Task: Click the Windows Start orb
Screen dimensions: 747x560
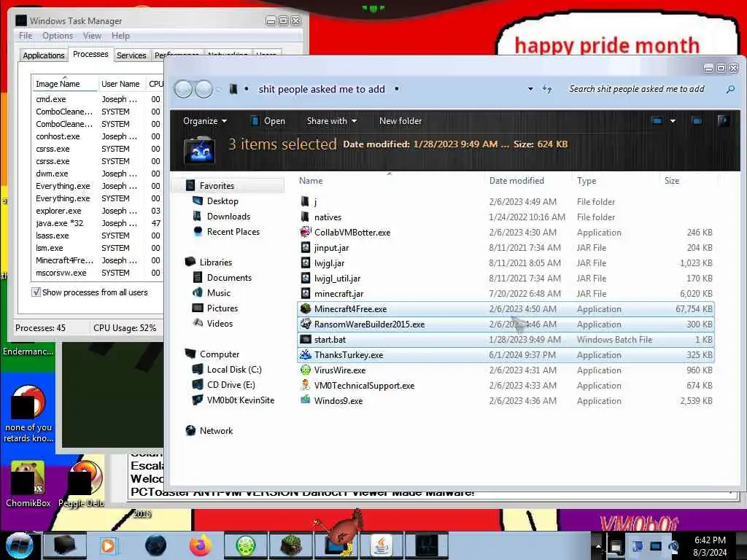Action: click(x=19, y=545)
